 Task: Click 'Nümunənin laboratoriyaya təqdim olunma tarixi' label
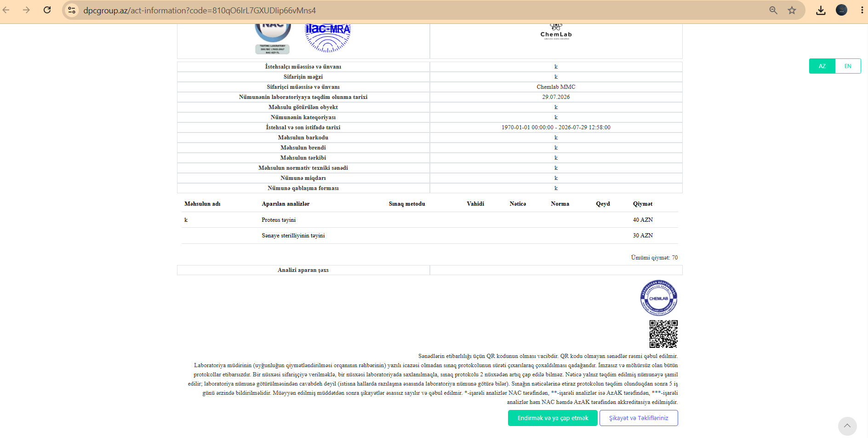(x=303, y=97)
